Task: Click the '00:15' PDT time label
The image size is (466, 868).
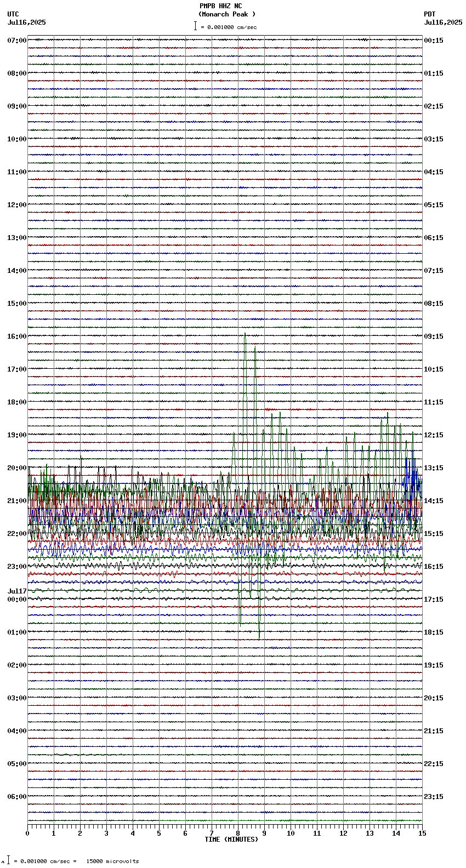Action: 434,41
